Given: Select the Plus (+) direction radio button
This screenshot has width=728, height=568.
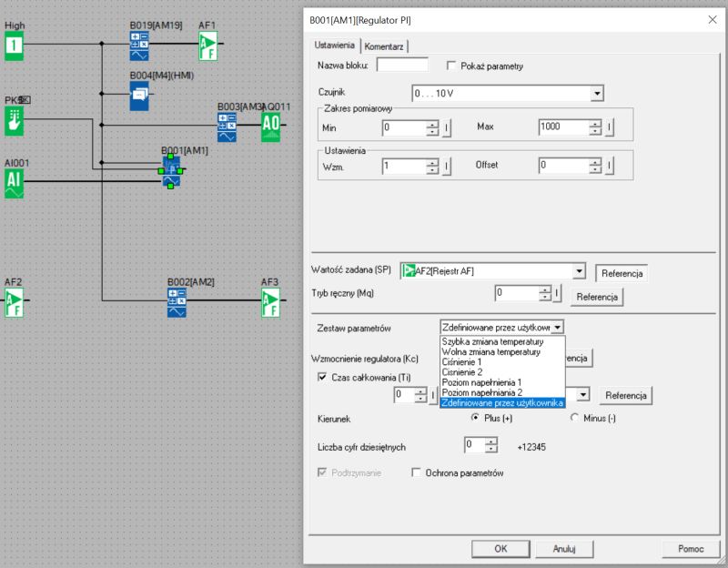Looking at the screenshot, I should (475, 418).
